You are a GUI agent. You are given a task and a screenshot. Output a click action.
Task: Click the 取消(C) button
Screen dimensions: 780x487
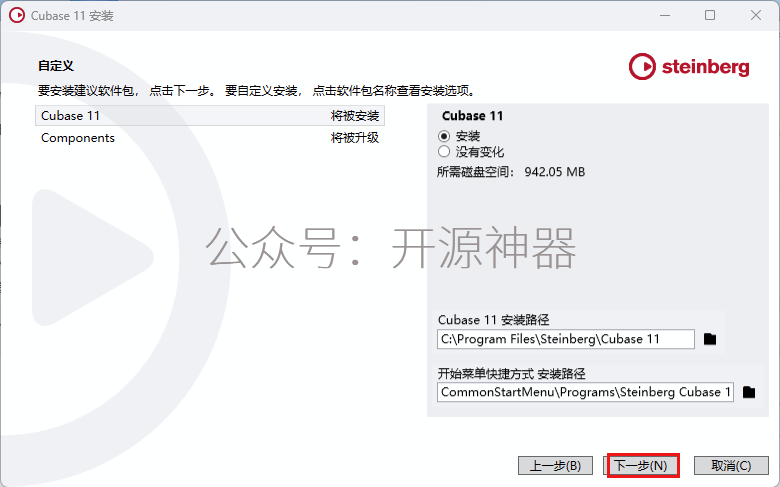[731, 466]
